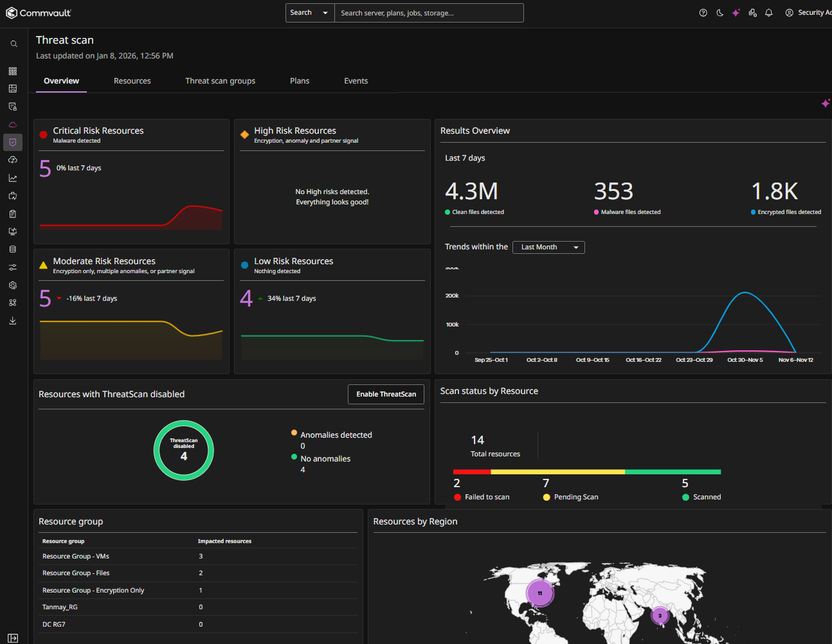Select Resource Group - Encryption Only row

click(197, 591)
